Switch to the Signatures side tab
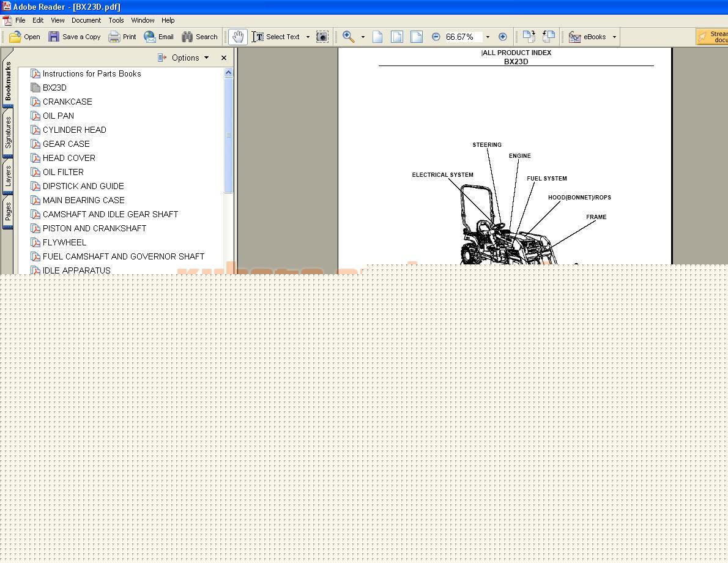 click(x=8, y=133)
